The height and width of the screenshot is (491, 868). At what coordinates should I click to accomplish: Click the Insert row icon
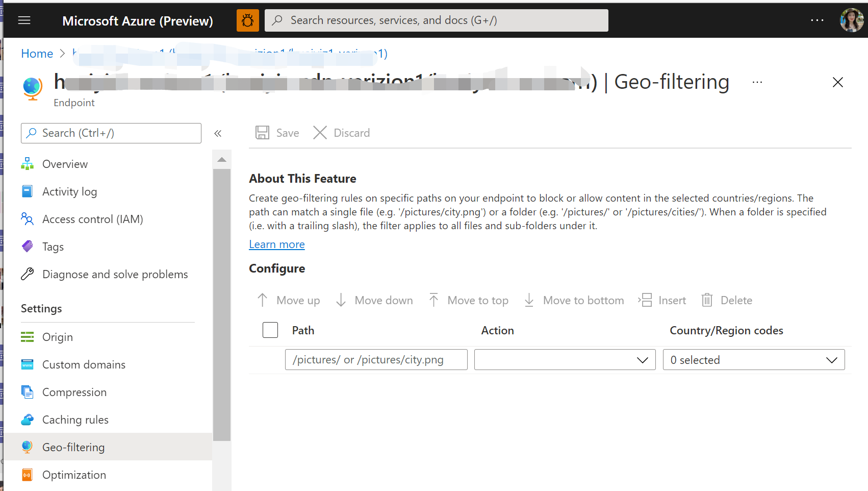click(x=646, y=300)
